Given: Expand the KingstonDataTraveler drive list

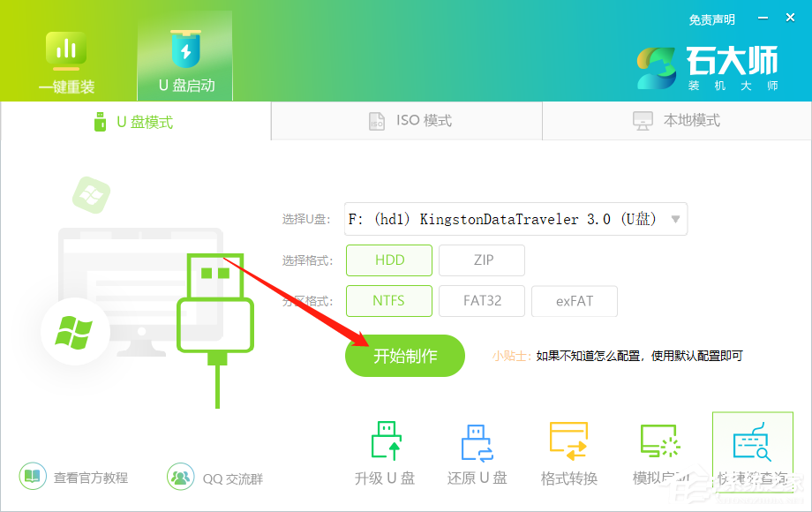Looking at the screenshot, I should [673, 218].
